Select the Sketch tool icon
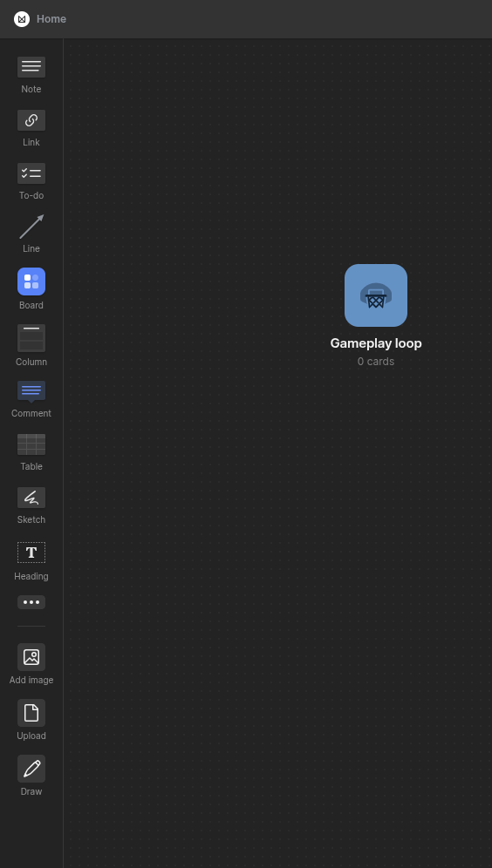 pyautogui.click(x=31, y=498)
